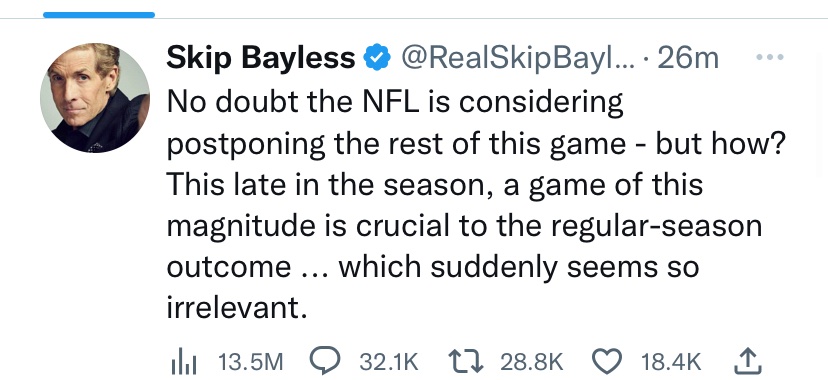Open Skip Bayless's profile picture
The image size is (828, 380).
tap(95, 98)
